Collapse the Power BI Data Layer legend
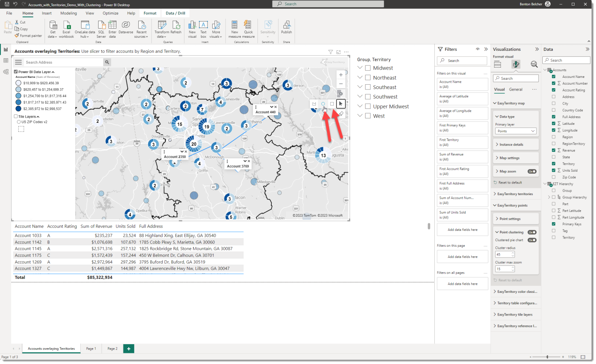The width and height of the screenshot is (596, 364). coord(53,72)
